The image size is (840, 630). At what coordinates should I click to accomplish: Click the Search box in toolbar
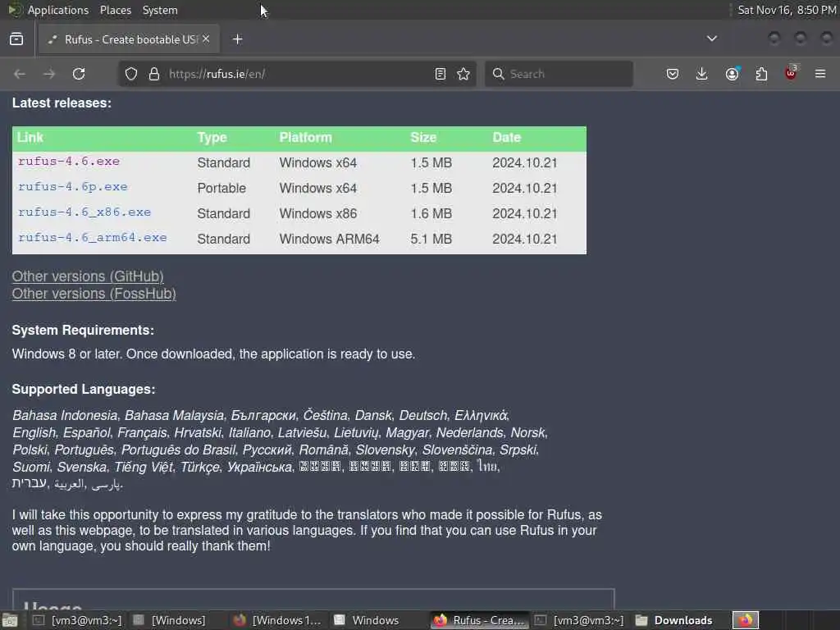559,74
